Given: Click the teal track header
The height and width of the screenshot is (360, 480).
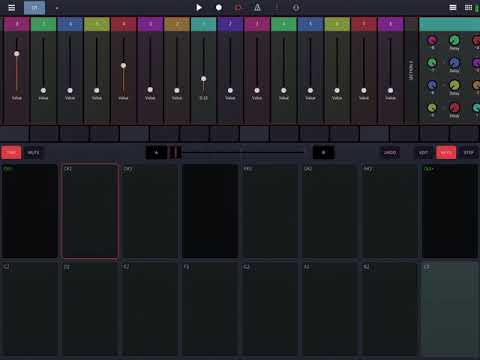Looking at the screenshot, I should (x=204, y=24).
